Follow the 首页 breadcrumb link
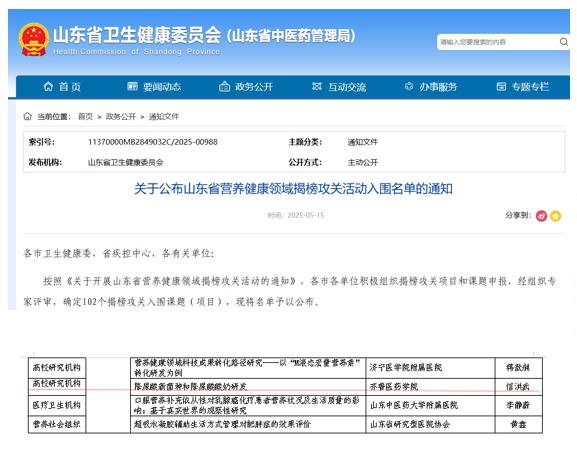Screen dimensions: 577x455 click(85, 117)
